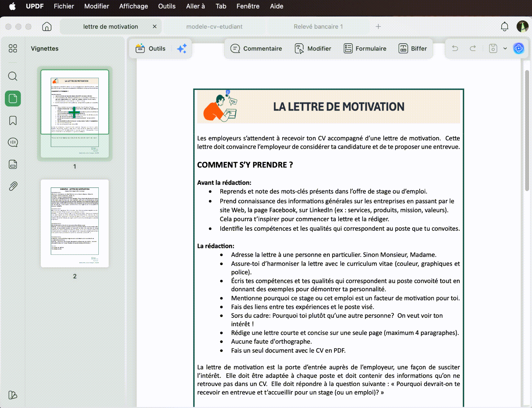The width and height of the screenshot is (532, 408).
Task: Click the COMMENT S'Y PRENDRE ? heading
Action: point(245,165)
